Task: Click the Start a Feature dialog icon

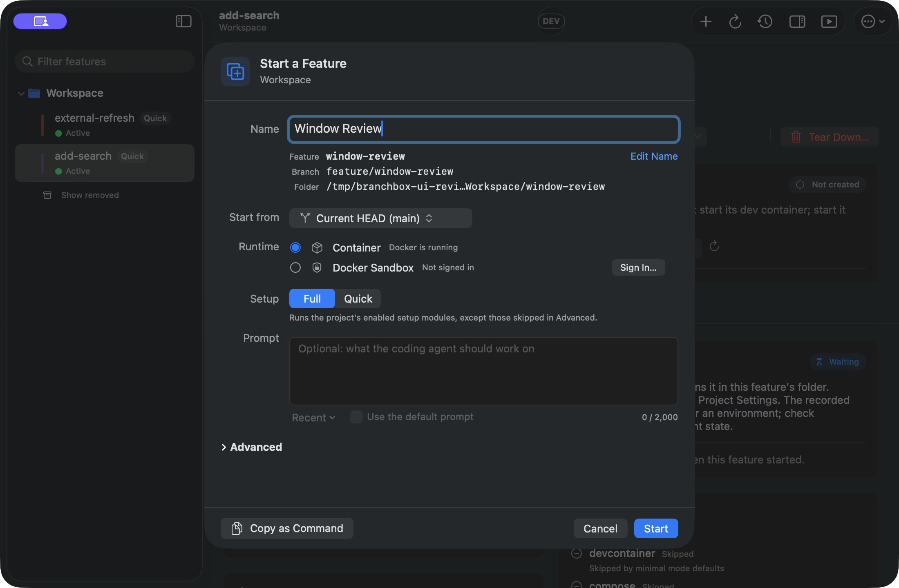Action: [235, 71]
